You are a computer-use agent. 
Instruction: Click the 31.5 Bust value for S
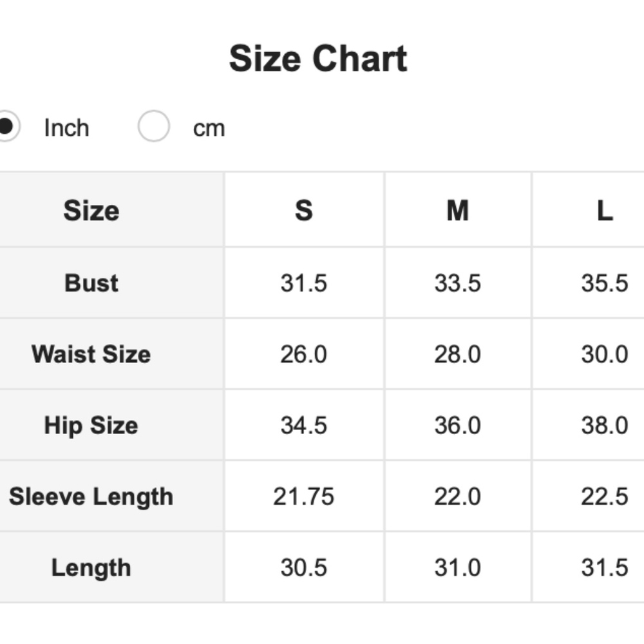pos(303,283)
